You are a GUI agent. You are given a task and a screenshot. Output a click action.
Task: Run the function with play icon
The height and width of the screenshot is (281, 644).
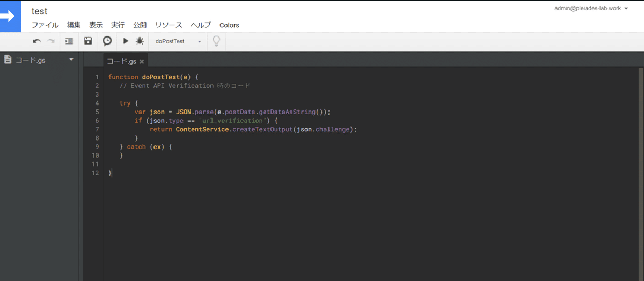click(x=126, y=41)
